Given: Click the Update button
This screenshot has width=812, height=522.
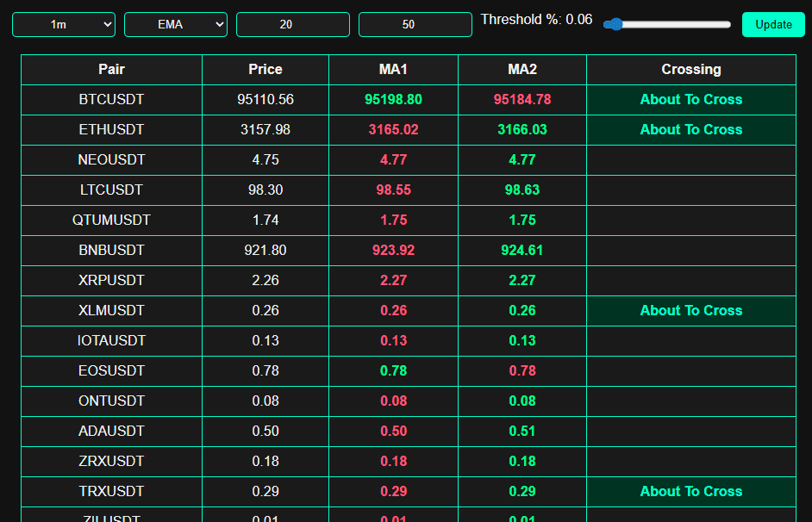Looking at the screenshot, I should [773, 24].
